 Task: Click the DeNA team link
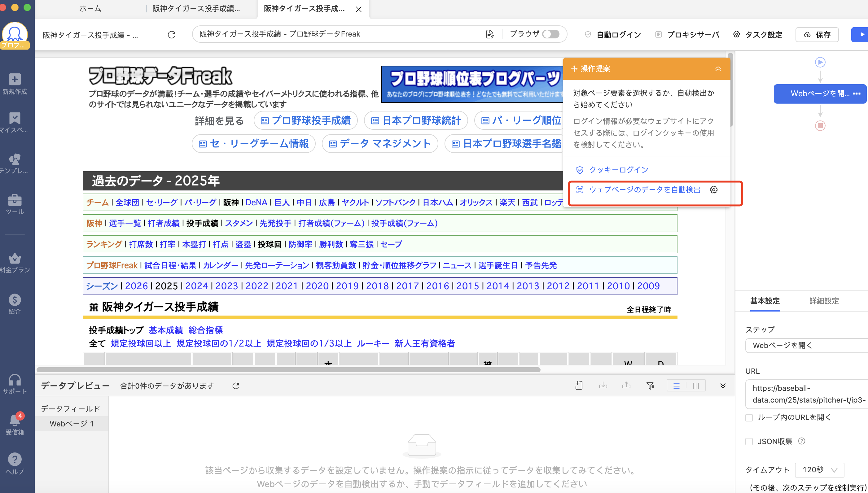tap(256, 203)
